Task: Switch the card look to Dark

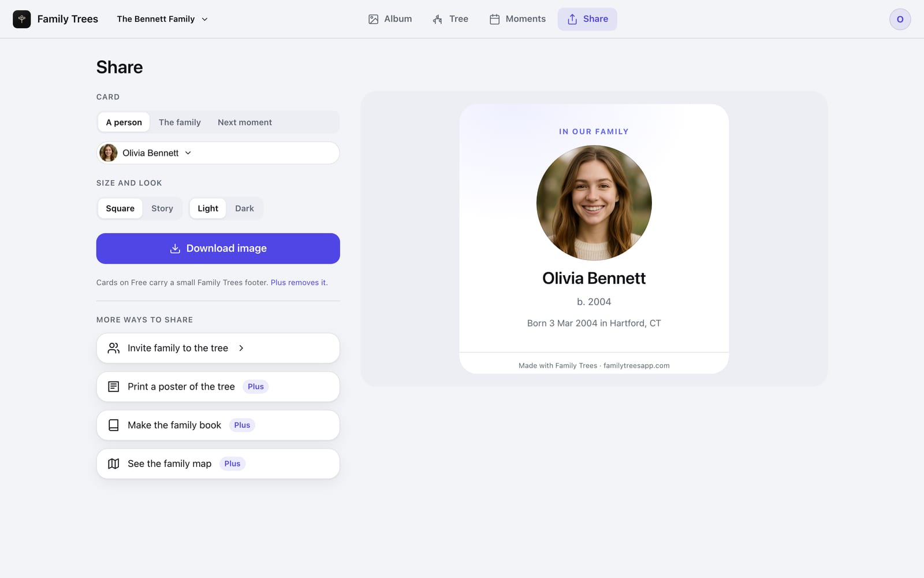Action: (x=244, y=208)
